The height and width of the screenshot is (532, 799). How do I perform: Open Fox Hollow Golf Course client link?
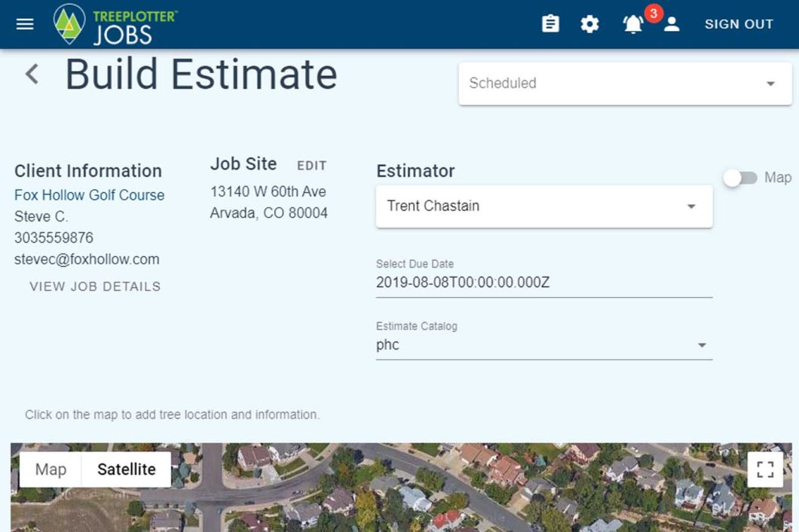[x=89, y=195]
